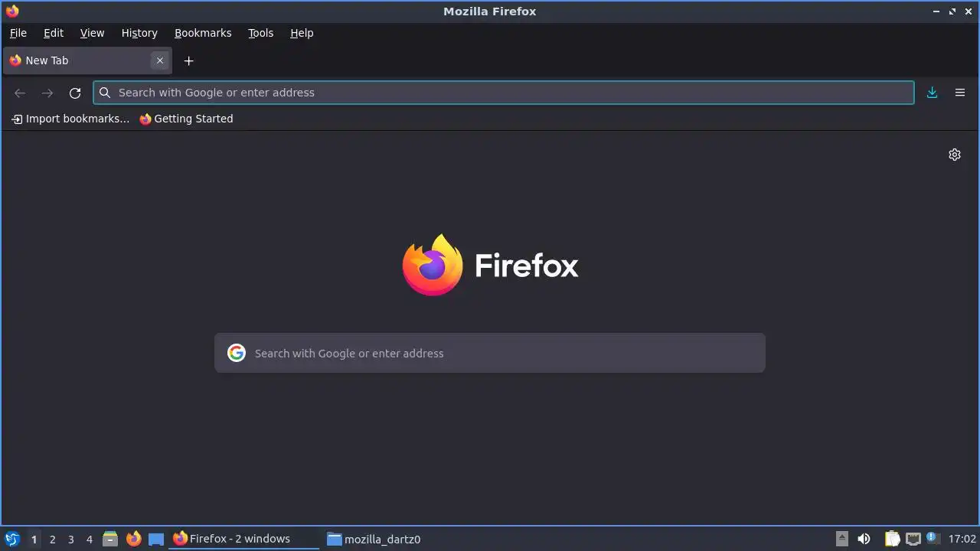Click the Firefox icon in title bar

tap(12, 11)
